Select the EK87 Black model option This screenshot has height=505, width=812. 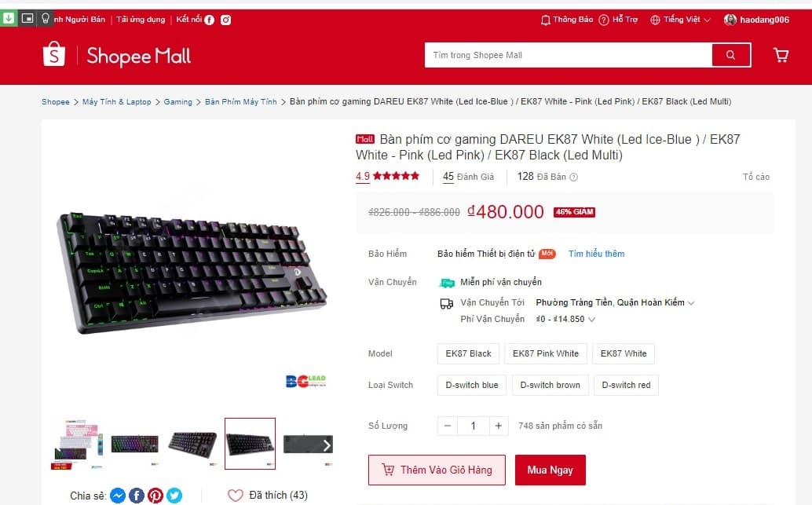(468, 353)
